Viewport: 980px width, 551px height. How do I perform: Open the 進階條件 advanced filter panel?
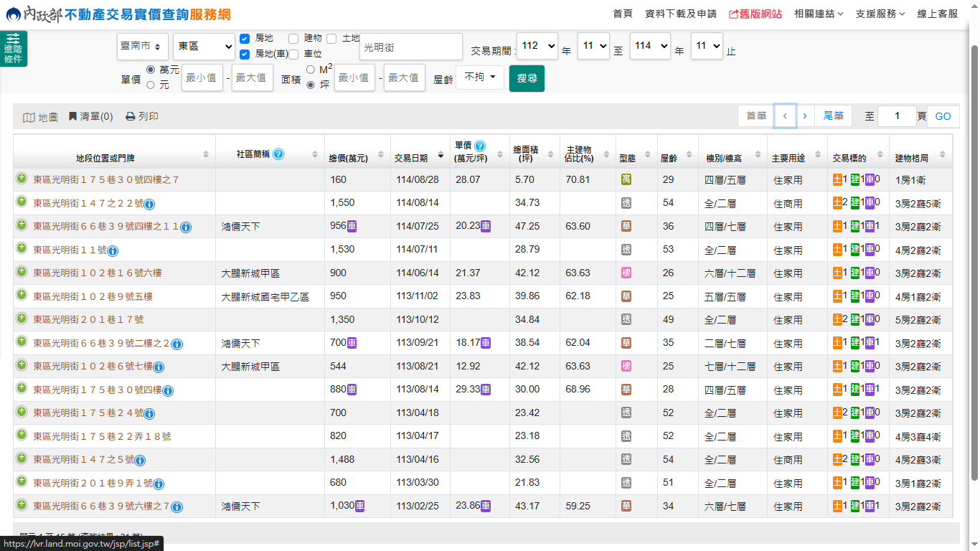coord(14,49)
